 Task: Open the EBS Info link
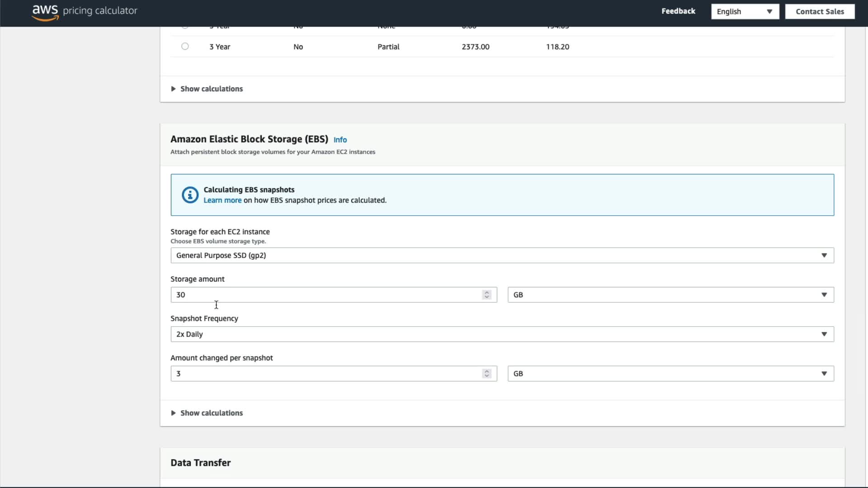(x=340, y=140)
